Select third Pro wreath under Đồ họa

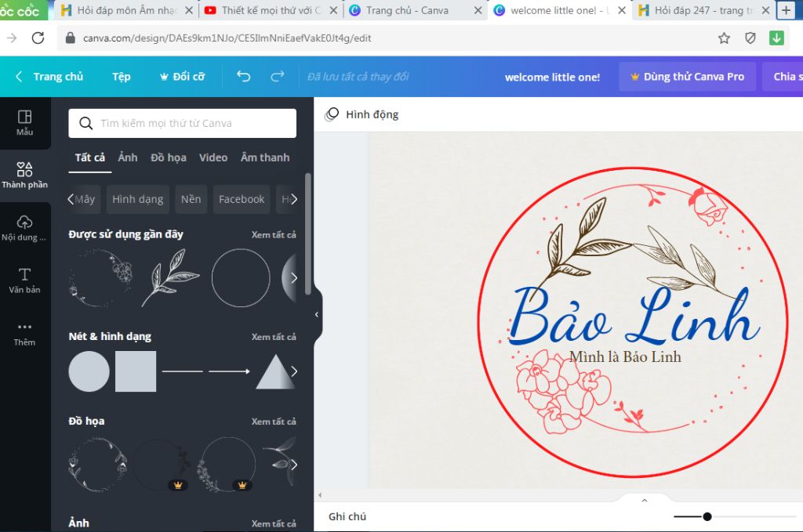tap(227, 465)
